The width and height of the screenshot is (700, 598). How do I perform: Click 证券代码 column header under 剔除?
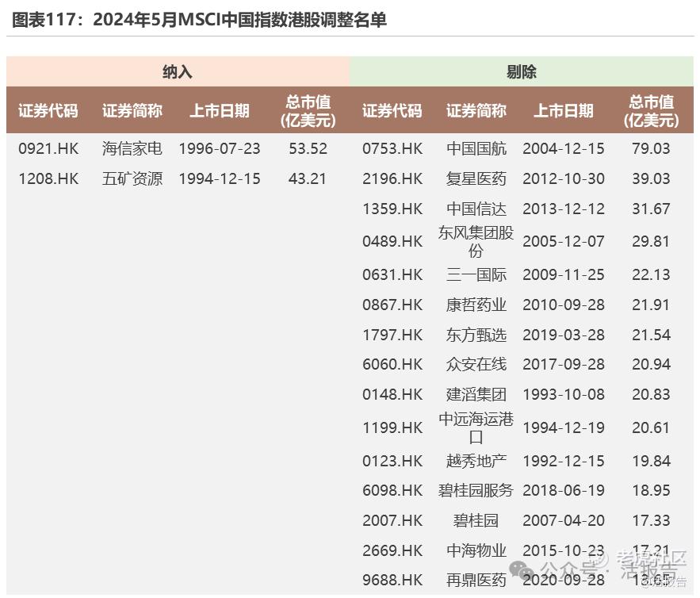pos(392,110)
